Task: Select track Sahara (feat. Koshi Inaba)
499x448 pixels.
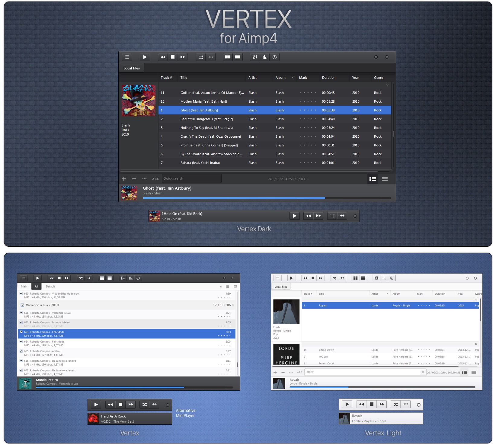Action: click(275, 163)
